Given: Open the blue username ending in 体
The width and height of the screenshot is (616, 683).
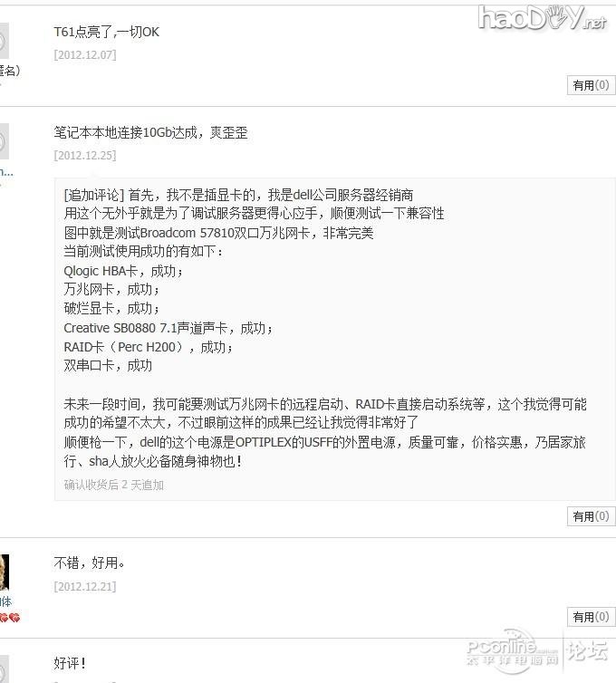Looking at the screenshot, I should [x=6, y=601].
